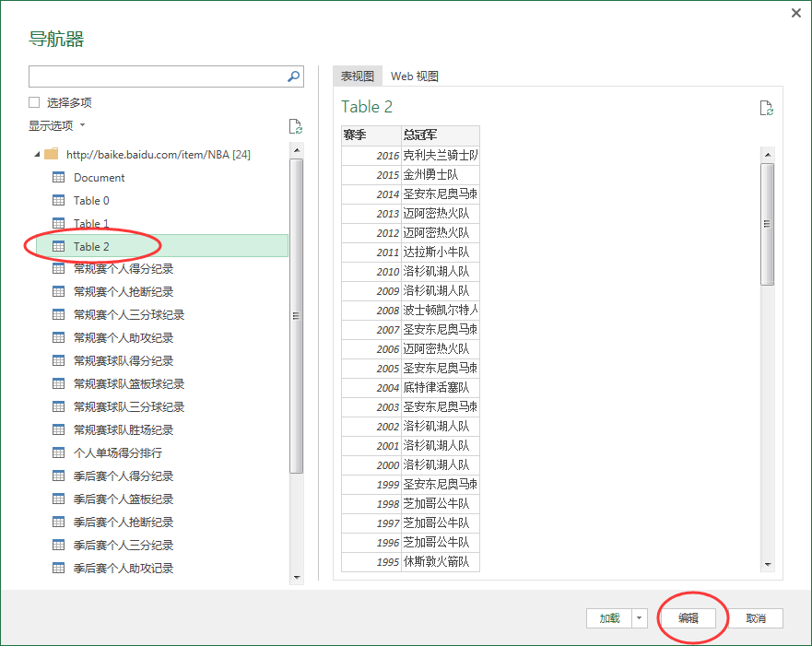Click table icon beside 季后赛个人助攻记录
Screen dimensions: 812x646
click(58, 568)
